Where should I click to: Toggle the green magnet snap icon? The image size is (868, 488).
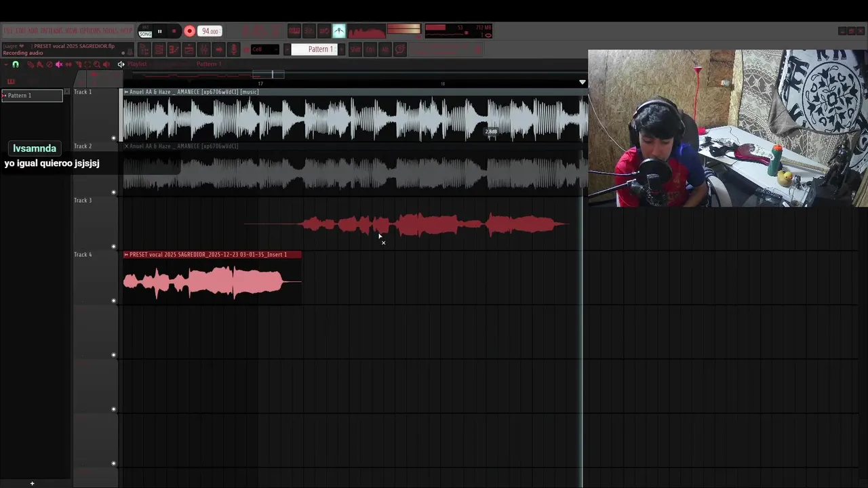[16, 64]
